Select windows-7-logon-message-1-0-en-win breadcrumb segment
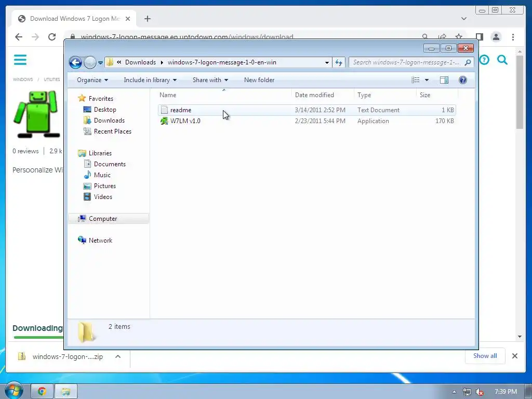The height and width of the screenshot is (399, 532). pyautogui.click(x=222, y=62)
